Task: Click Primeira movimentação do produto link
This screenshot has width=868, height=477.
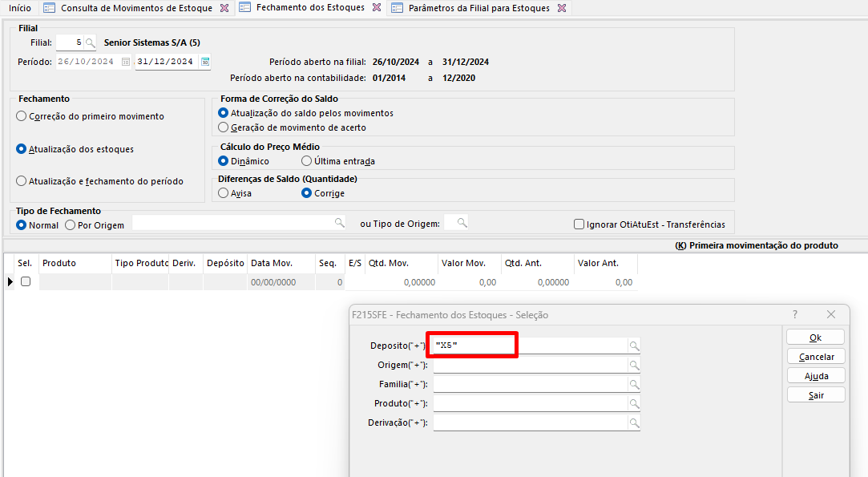Action: (756, 245)
